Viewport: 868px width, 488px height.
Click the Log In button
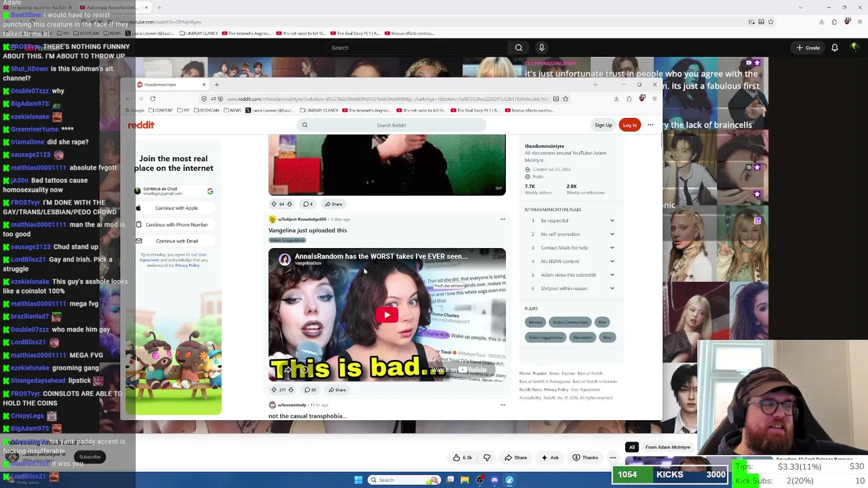pyautogui.click(x=630, y=125)
